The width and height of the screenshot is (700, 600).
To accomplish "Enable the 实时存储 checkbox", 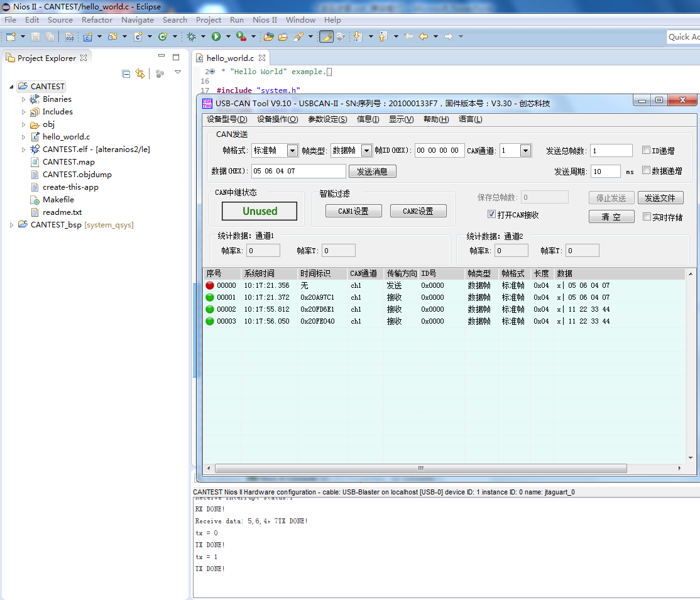I will (x=647, y=217).
